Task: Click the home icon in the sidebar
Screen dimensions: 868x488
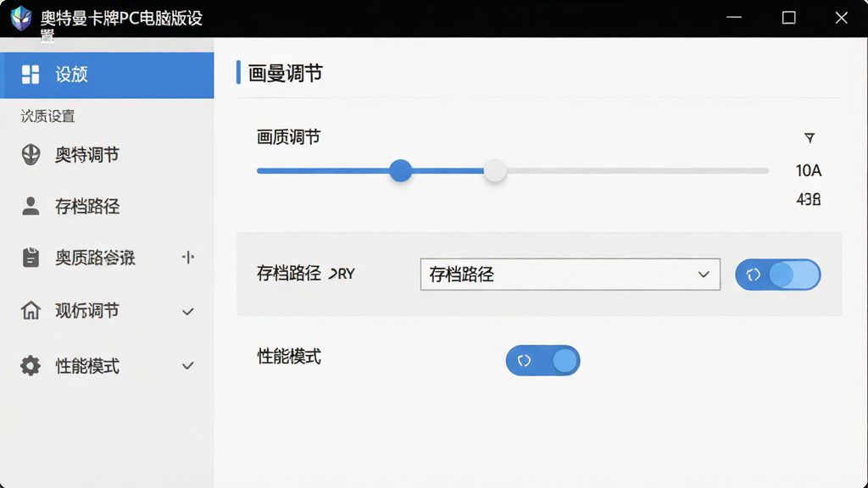Action: [31, 310]
